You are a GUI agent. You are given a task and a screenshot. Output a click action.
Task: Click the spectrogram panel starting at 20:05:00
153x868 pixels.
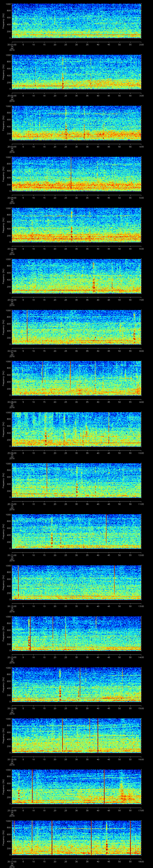[77, 225]
